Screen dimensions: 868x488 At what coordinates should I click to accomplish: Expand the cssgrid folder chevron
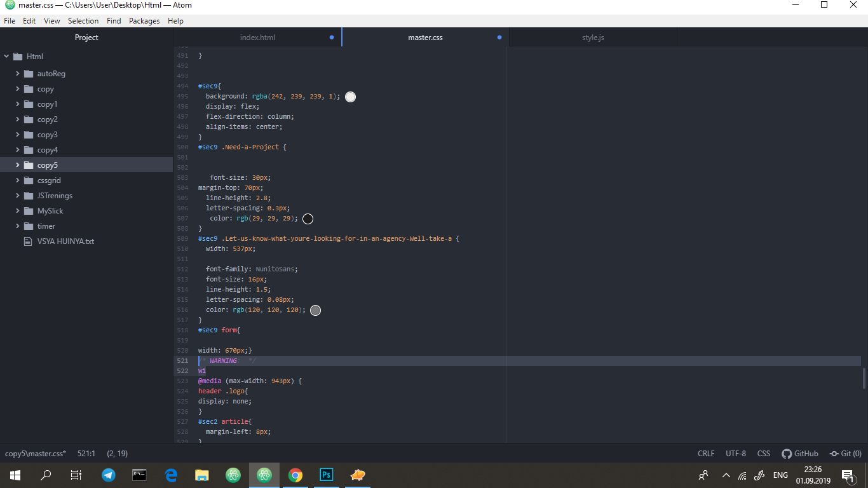tap(18, 180)
